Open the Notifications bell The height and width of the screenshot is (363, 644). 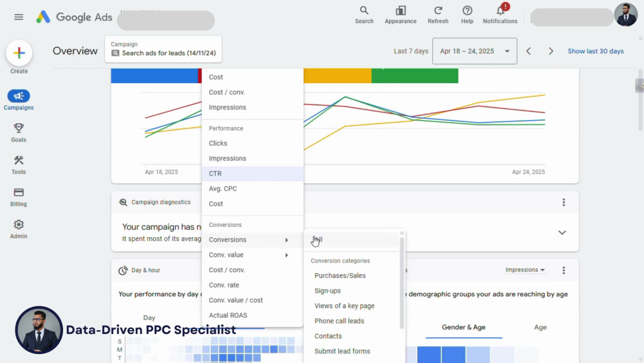(500, 15)
